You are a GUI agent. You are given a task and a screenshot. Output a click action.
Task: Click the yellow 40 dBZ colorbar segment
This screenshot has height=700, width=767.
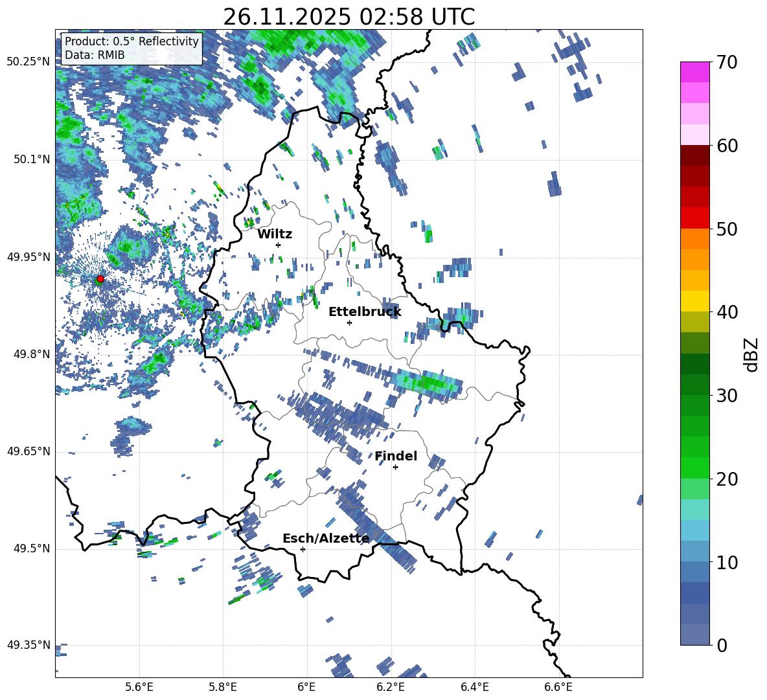coord(694,301)
